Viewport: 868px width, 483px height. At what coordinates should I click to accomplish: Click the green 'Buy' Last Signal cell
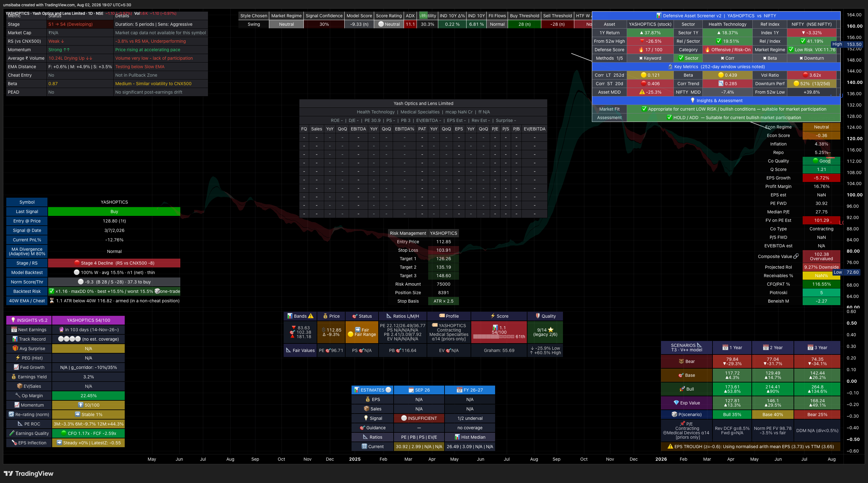coord(114,211)
